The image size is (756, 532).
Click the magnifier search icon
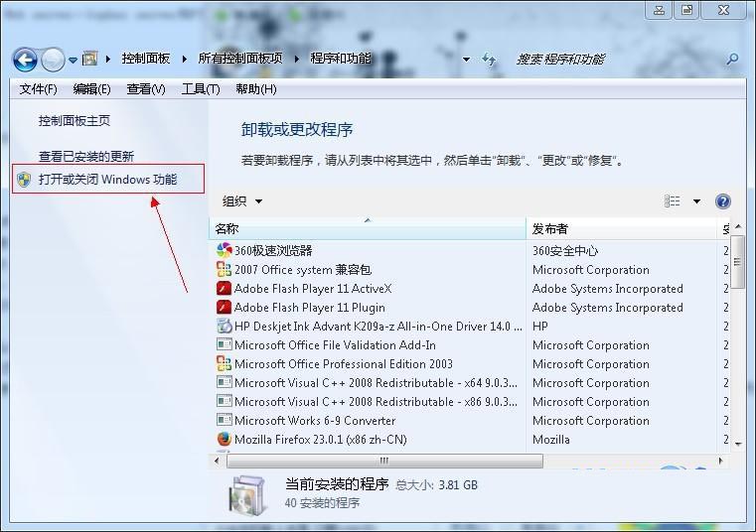732,60
